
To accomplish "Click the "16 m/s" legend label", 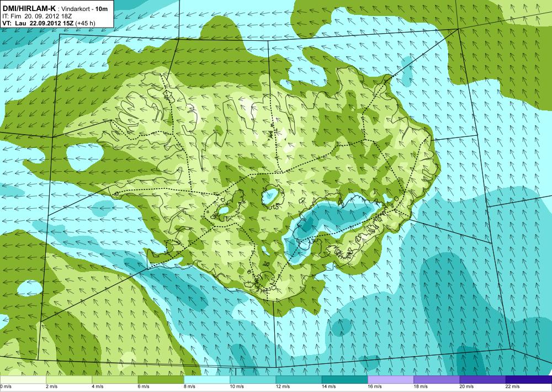I will (375, 386).
